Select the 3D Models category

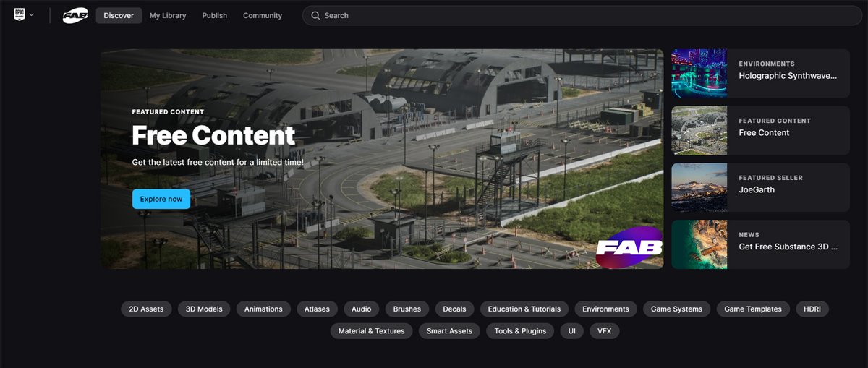[x=204, y=309]
